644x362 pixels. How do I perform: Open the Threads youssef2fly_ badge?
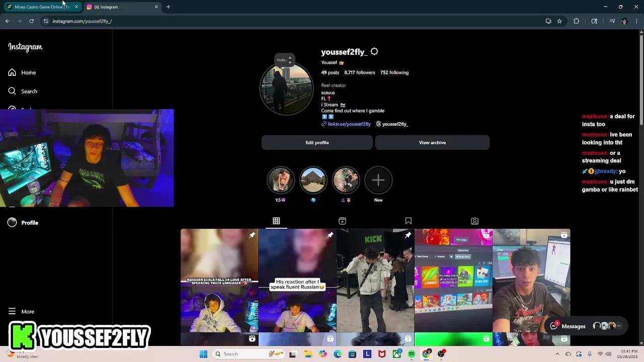(392, 124)
